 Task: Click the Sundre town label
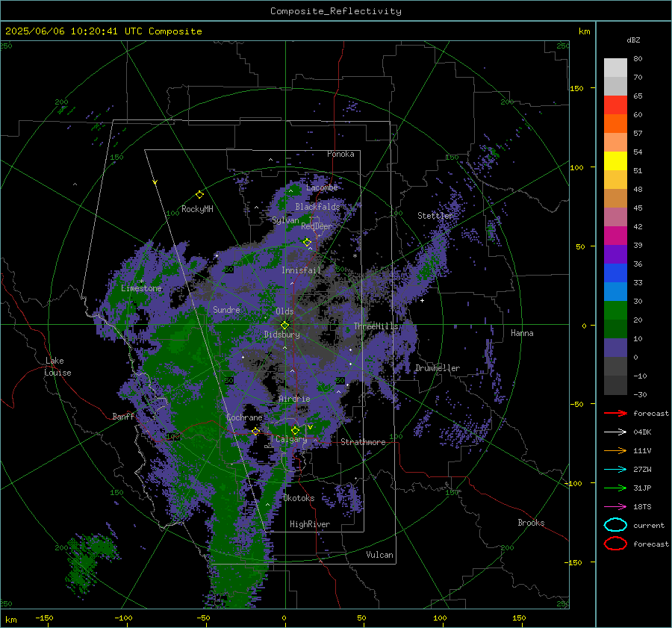226,309
